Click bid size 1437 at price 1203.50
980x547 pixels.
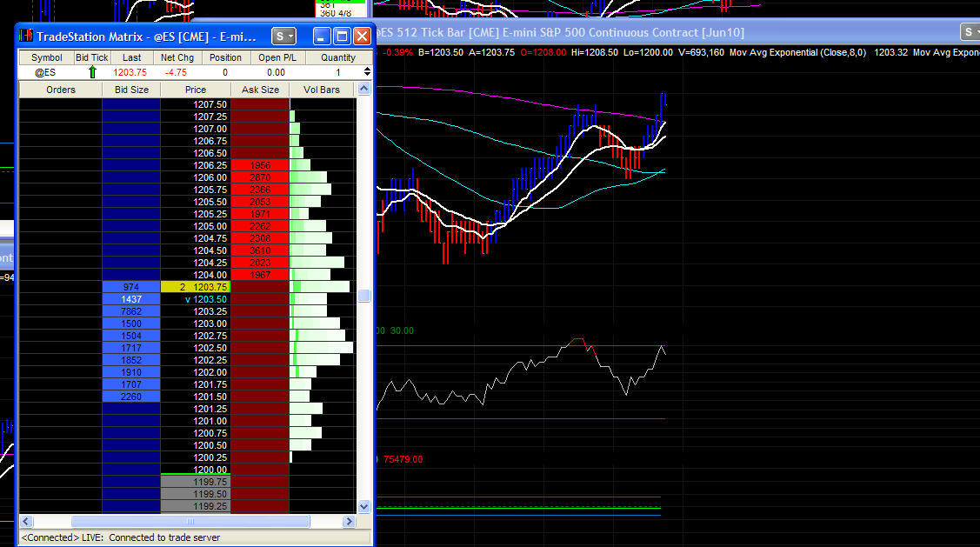131,299
